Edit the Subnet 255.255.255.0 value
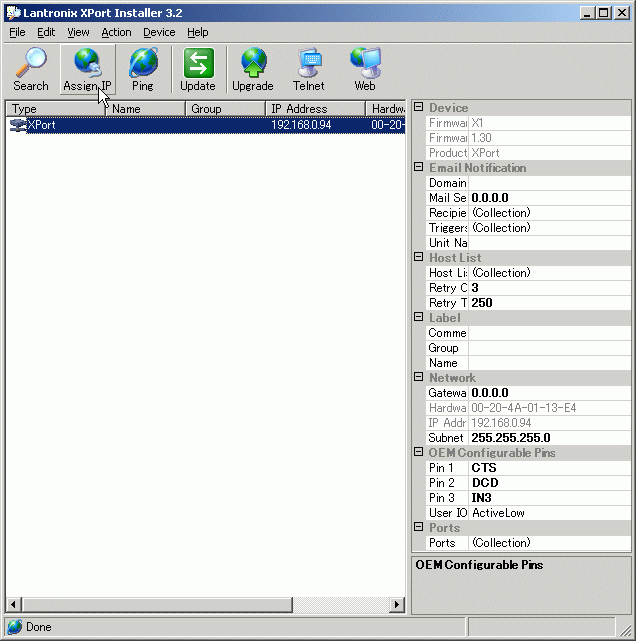636x641 pixels. [x=549, y=438]
